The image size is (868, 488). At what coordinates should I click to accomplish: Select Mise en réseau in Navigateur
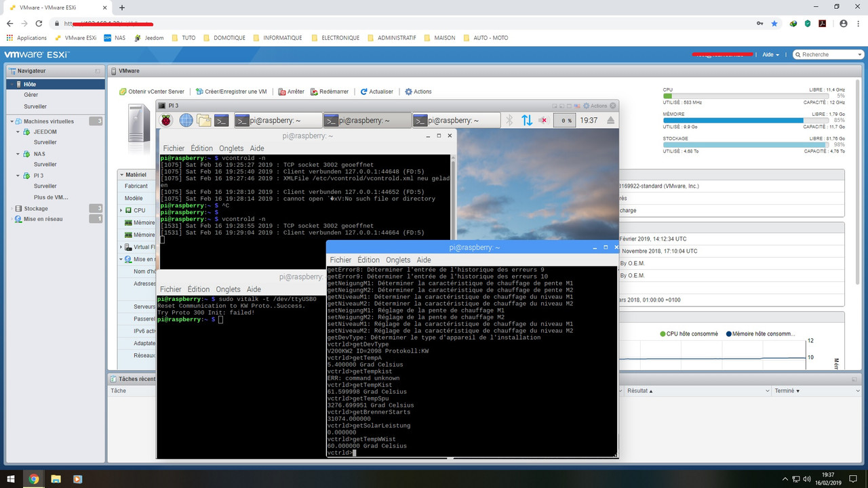[43, 219]
